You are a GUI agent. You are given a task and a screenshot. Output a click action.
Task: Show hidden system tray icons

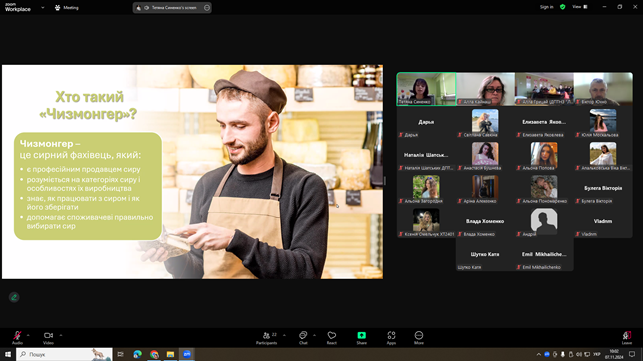tap(538, 354)
